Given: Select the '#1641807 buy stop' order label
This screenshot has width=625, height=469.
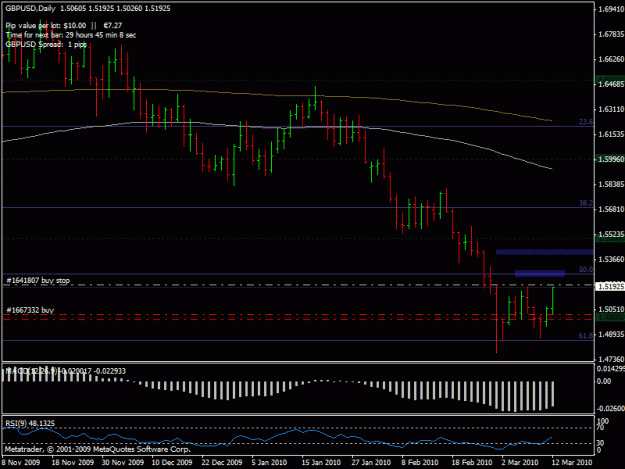Looking at the screenshot, I should point(38,281).
